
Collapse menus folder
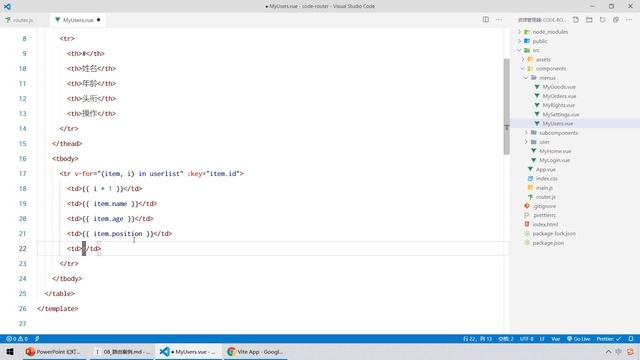coord(547,78)
